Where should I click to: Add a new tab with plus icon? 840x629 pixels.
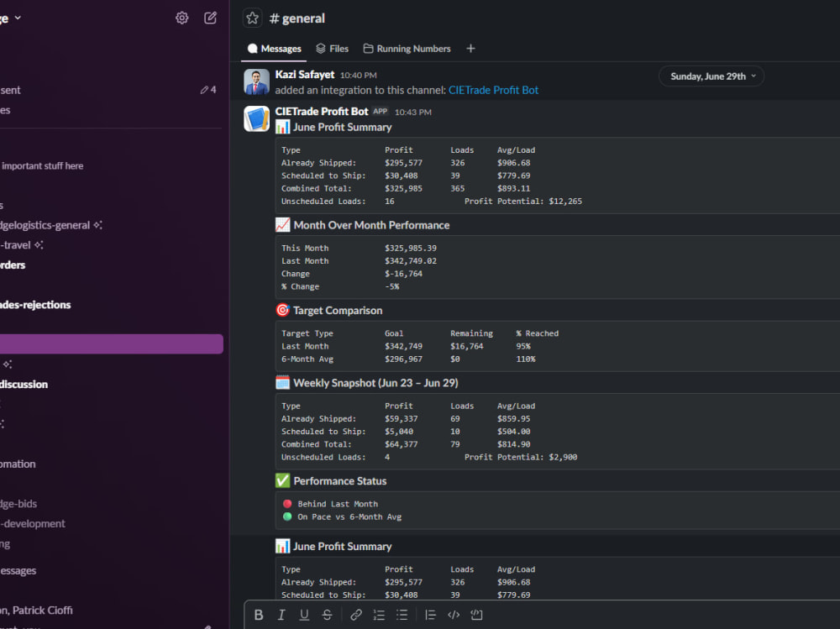click(x=470, y=49)
